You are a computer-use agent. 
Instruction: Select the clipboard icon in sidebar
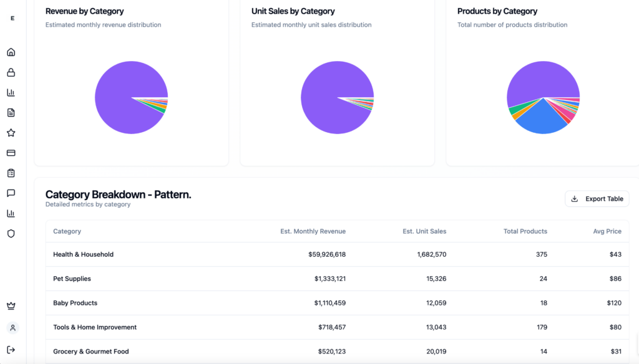tap(11, 173)
